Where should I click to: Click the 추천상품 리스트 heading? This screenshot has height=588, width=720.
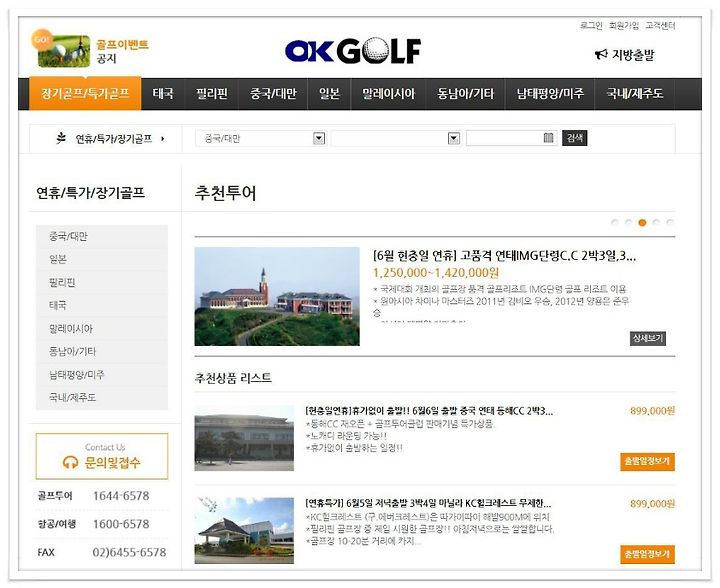pos(233,378)
